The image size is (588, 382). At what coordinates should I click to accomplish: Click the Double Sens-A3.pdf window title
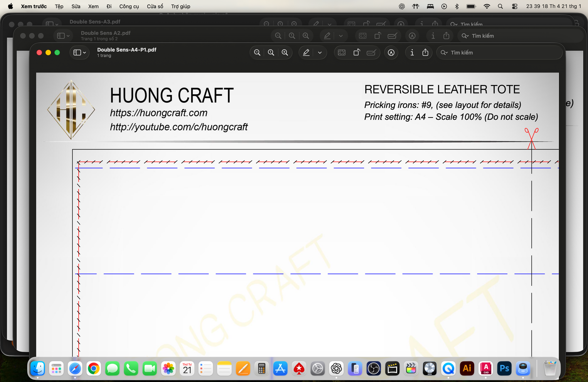pyautogui.click(x=95, y=22)
